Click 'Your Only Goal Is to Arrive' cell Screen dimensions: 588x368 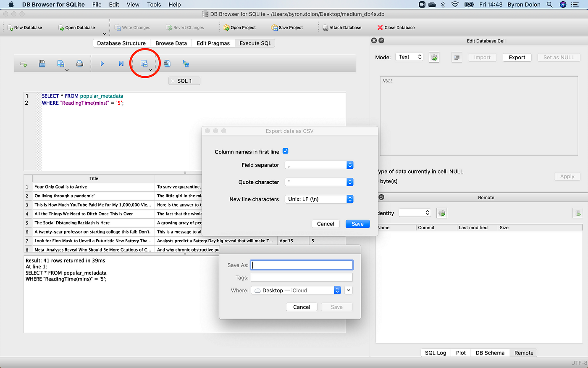(94, 187)
